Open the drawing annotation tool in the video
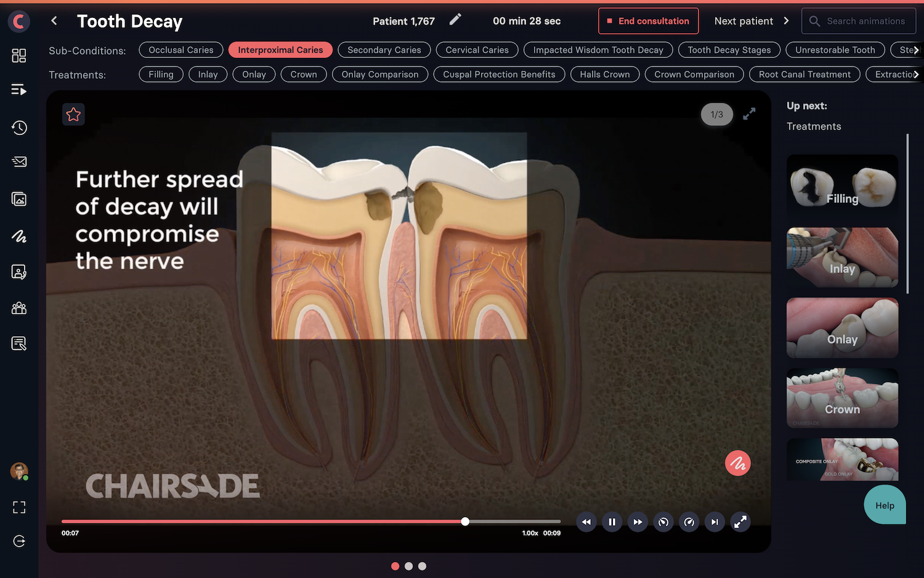This screenshot has width=924, height=578. click(737, 463)
